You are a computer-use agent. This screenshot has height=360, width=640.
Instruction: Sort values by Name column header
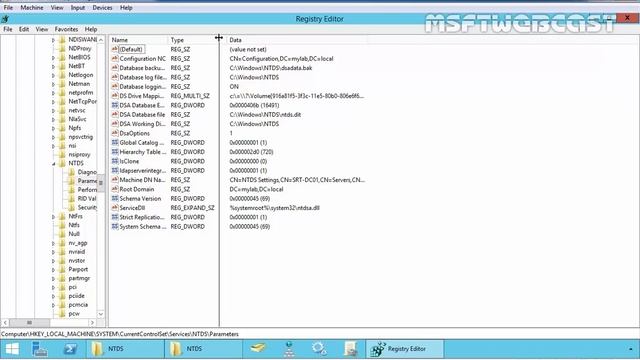[x=138, y=40]
